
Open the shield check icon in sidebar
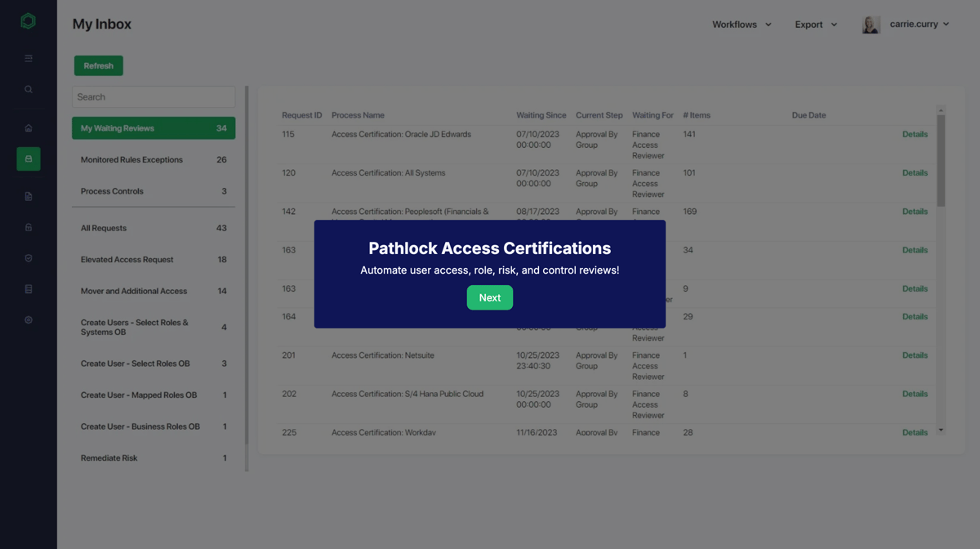[29, 258]
